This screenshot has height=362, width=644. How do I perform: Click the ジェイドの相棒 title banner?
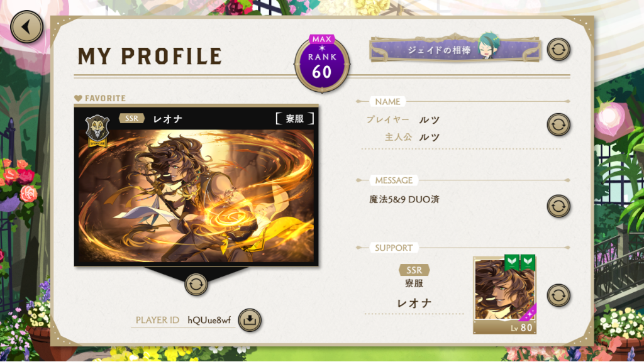click(455, 49)
